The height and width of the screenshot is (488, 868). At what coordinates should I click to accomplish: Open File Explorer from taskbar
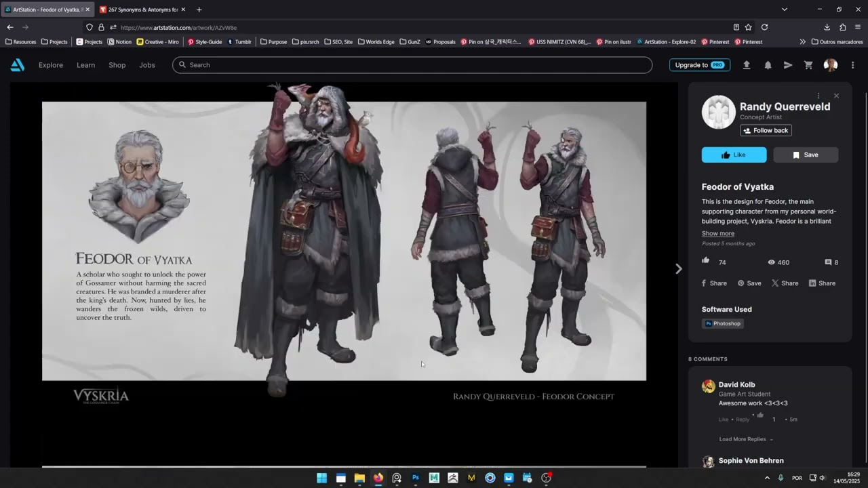coord(359,478)
